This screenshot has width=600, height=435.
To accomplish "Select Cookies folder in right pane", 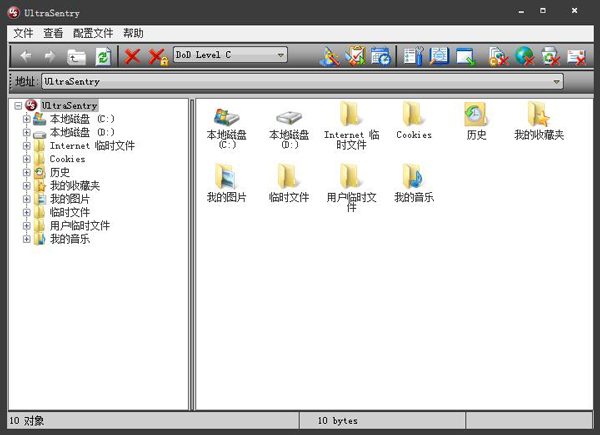I will 414,114.
